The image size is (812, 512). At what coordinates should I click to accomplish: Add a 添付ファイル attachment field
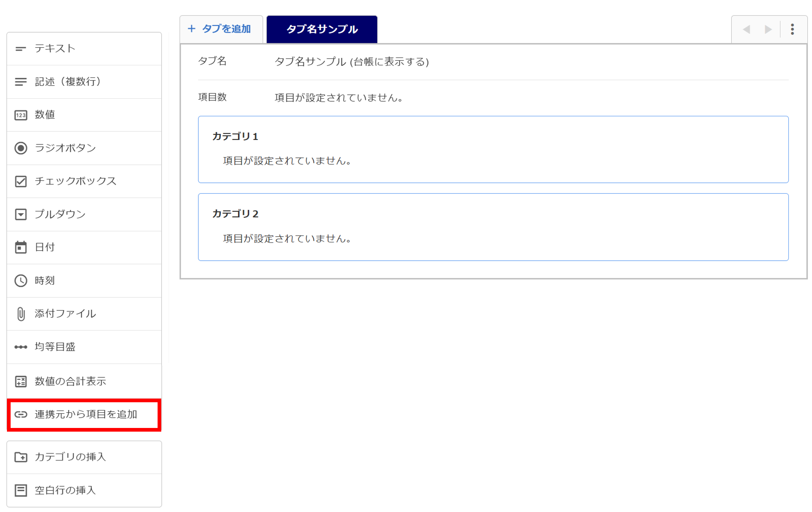pos(84,314)
